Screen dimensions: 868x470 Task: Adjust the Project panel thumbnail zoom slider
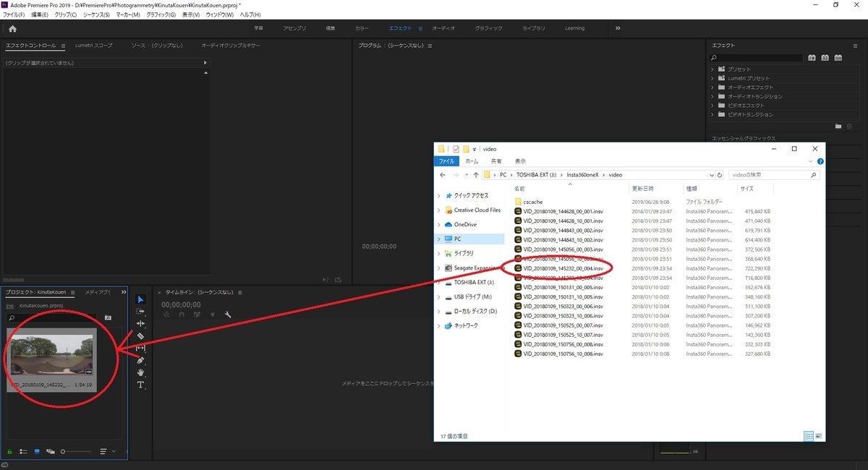pos(75,451)
